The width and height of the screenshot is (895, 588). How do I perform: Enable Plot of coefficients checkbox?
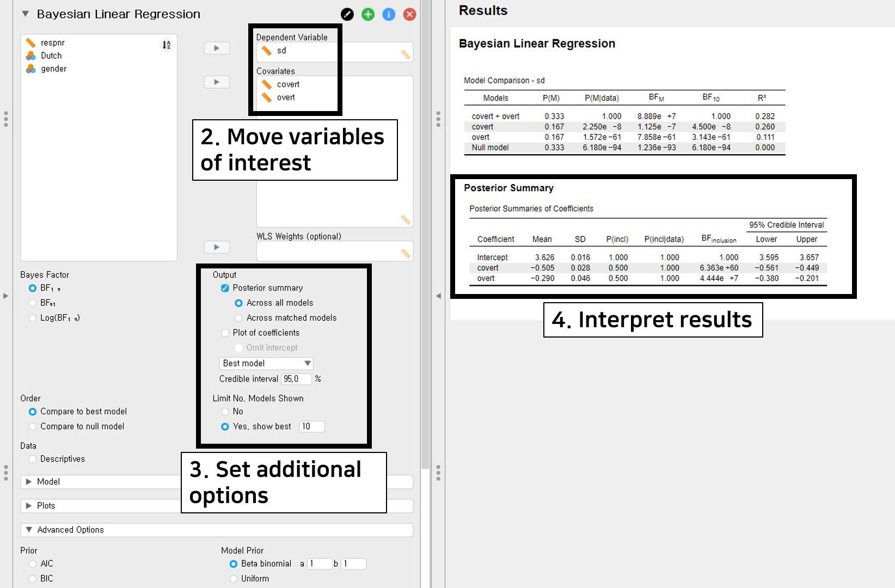[x=225, y=333]
